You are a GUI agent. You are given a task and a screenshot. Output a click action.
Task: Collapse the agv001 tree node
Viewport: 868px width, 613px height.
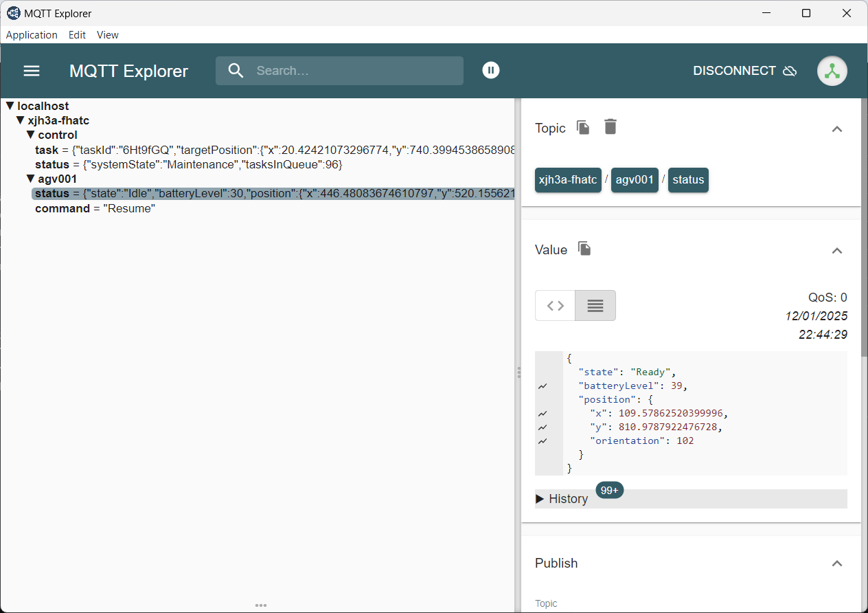[x=31, y=179]
